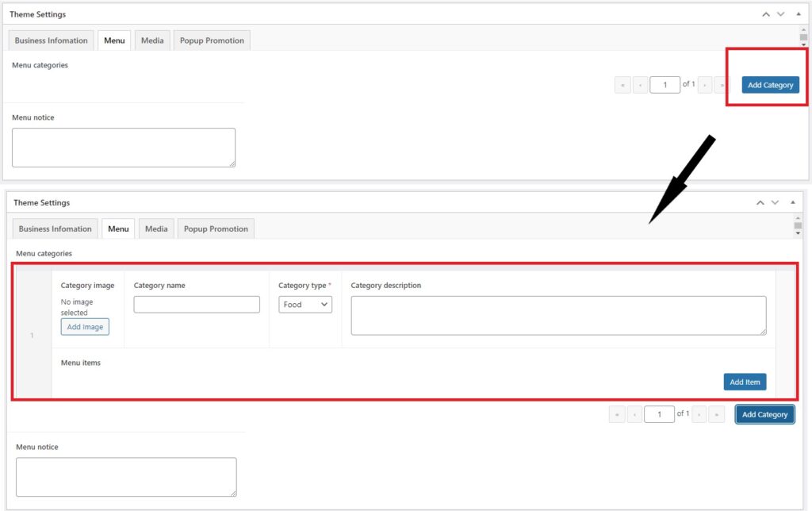Go to first page in lower panel pagination
This screenshot has width=812, height=511.
pyautogui.click(x=616, y=414)
